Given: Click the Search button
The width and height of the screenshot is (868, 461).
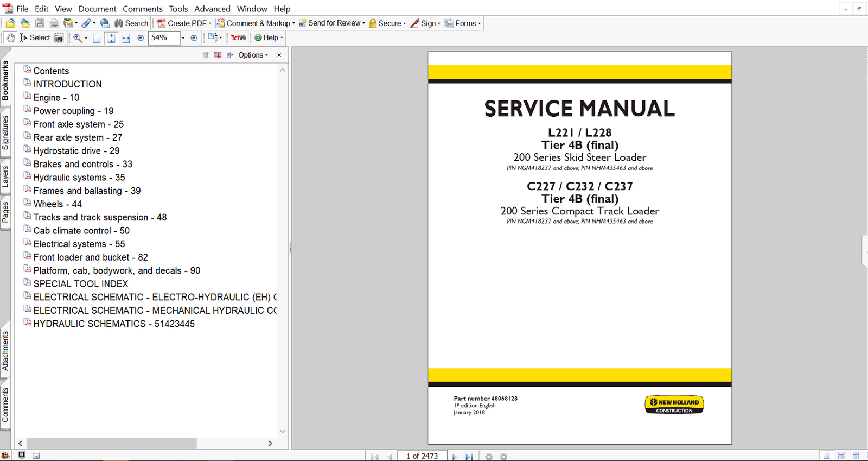Looking at the screenshot, I should coord(131,23).
